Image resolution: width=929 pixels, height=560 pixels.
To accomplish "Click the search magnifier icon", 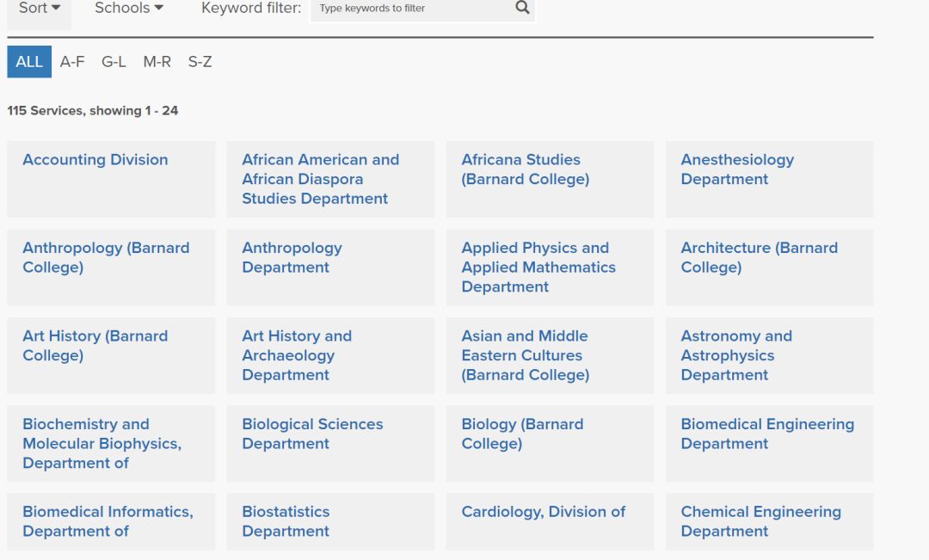I will (522, 8).
